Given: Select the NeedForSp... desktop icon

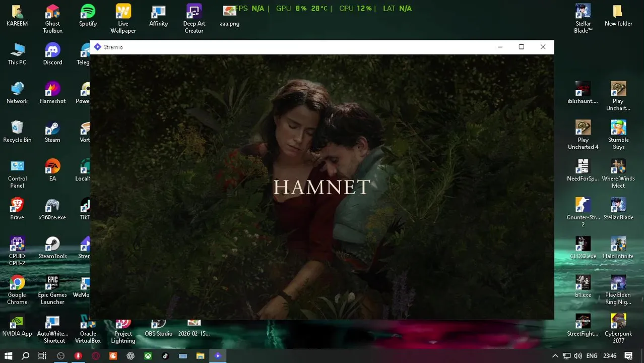Looking at the screenshot, I should tap(583, 171).
